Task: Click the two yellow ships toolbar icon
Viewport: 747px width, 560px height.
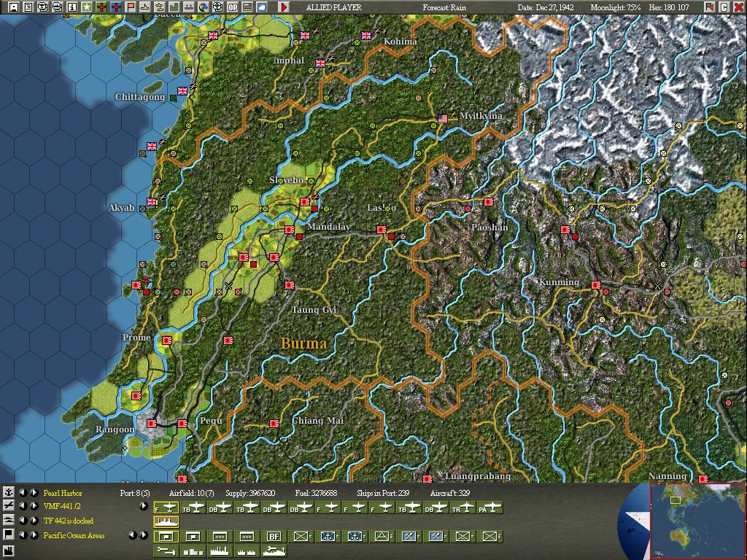Action: (x=160, y=7)
